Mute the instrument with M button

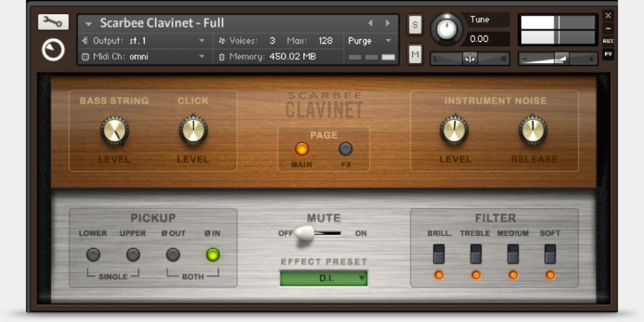click(x=415, y=54)
